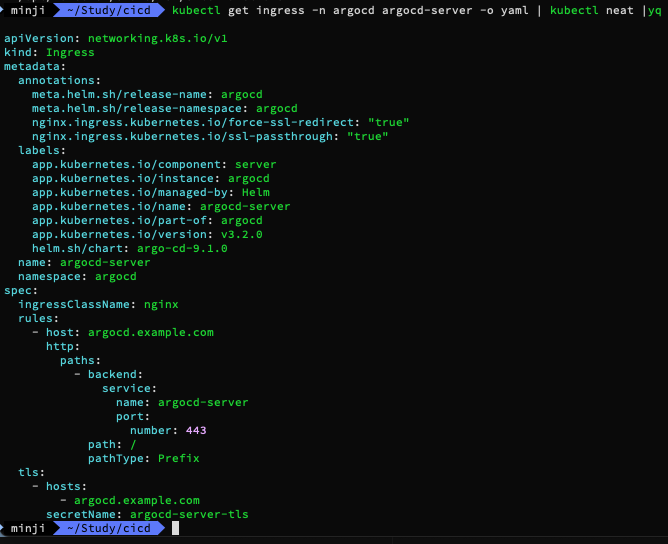The height and width of the screenshot is (544, 668).
Task: Click 'argocd-server' value of metadata name
Action: point(105,262)
